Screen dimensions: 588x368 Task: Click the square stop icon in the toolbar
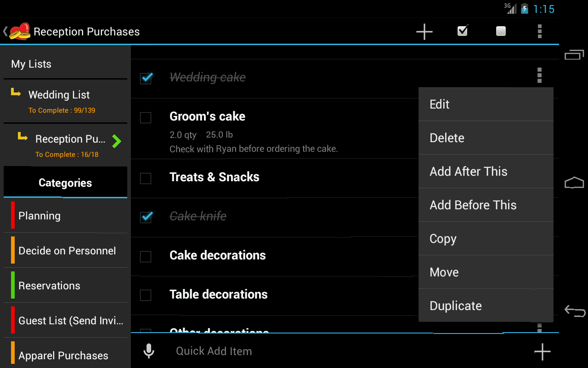coord(500,31)
